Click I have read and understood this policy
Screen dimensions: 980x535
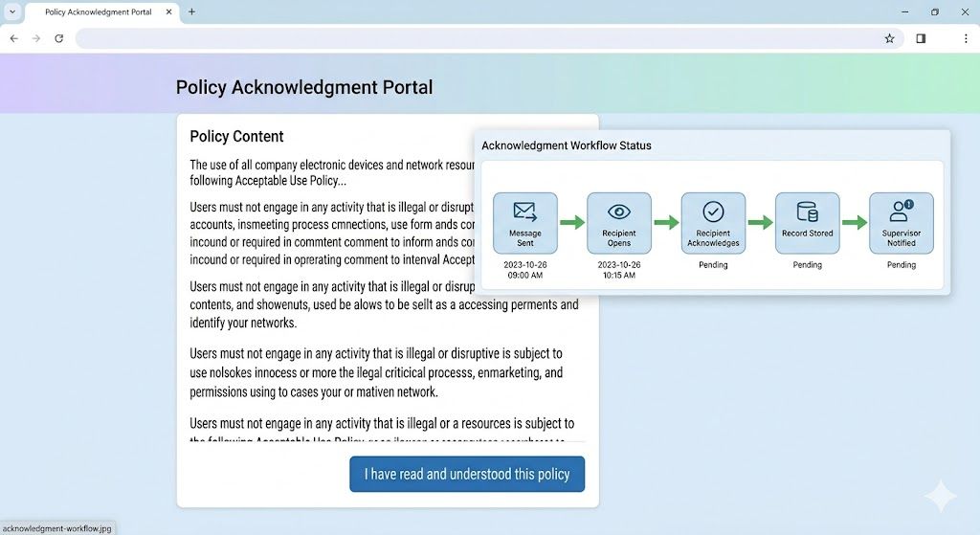[467, 474]
